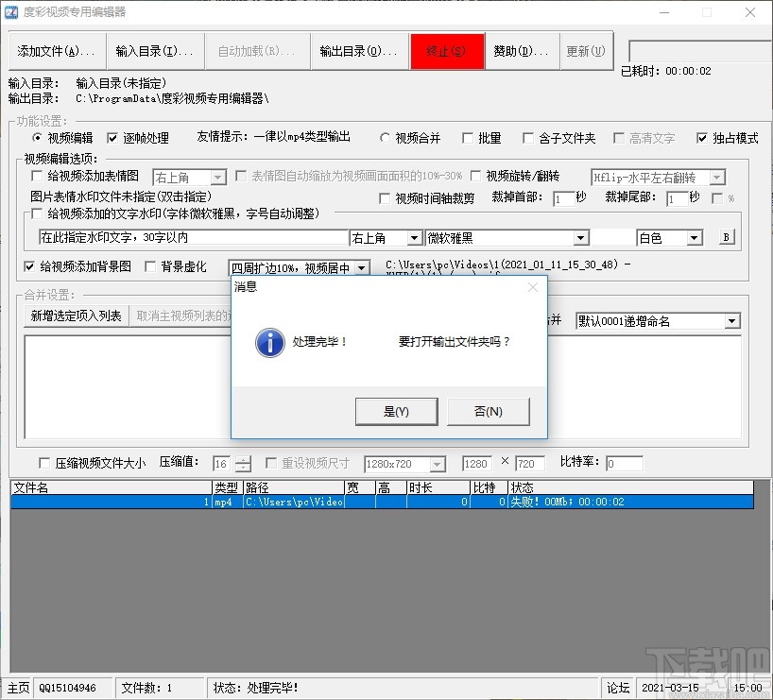Viewport: 773px width, 700px height.
Task: Open the 输入目录(I) toolbar function
Action: click(x=157, y=51)
